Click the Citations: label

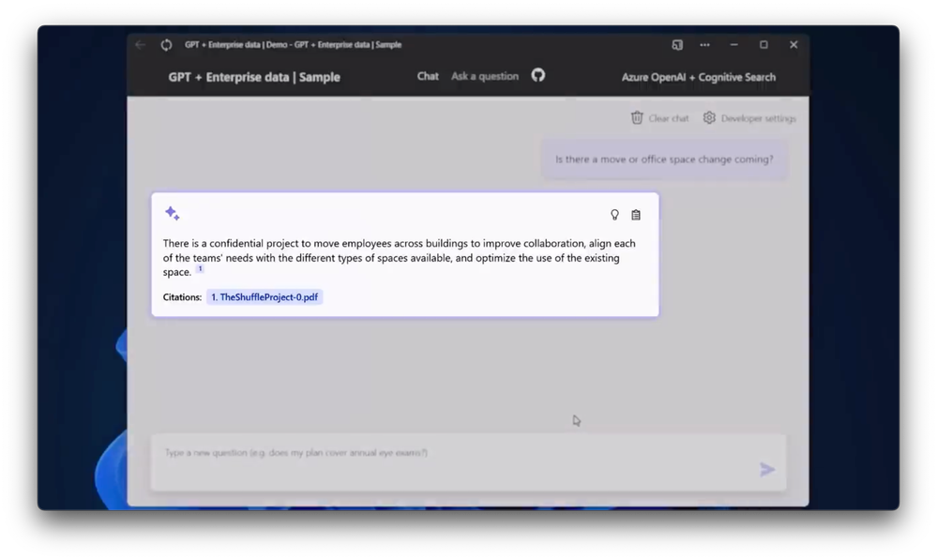click(x=182, y=297)
